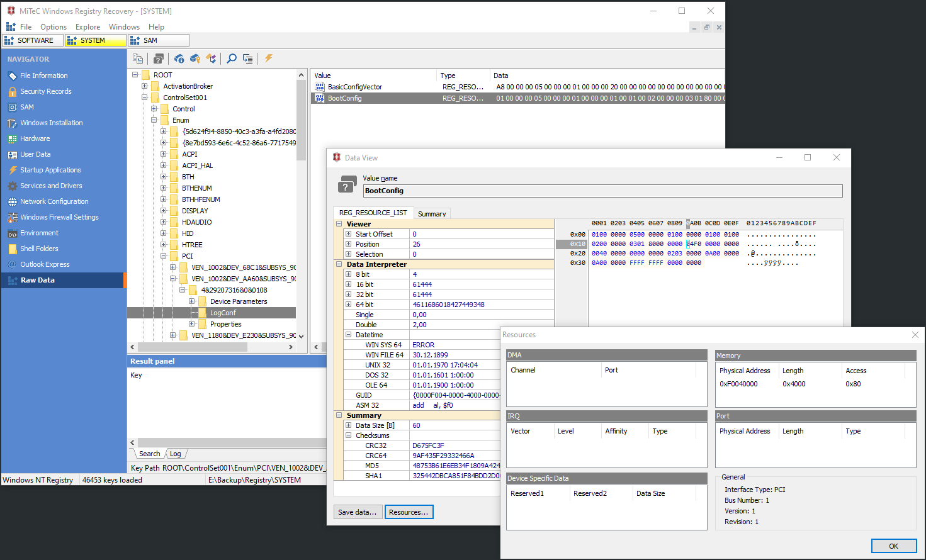Screen dimensions: 926x560
Task: Click the Save data... button
Action: coord(357,512)
